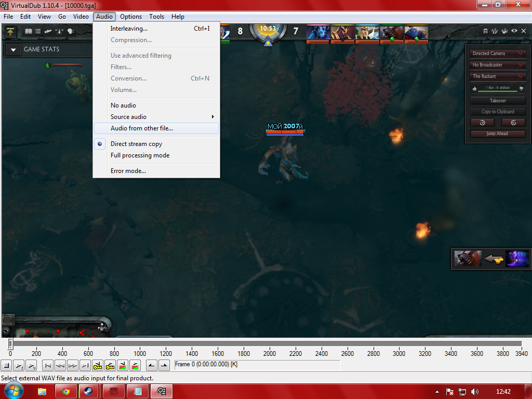
Task: Open Google Chrome from taskbar
Action: 66,392
